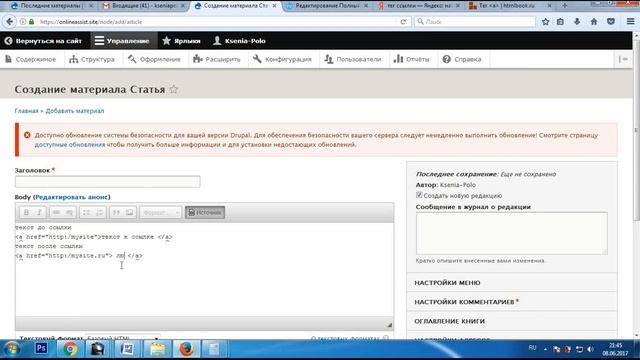Click the page vertical scrollbar
This screenshot has width=640, height=360.
tap(636, 130)
